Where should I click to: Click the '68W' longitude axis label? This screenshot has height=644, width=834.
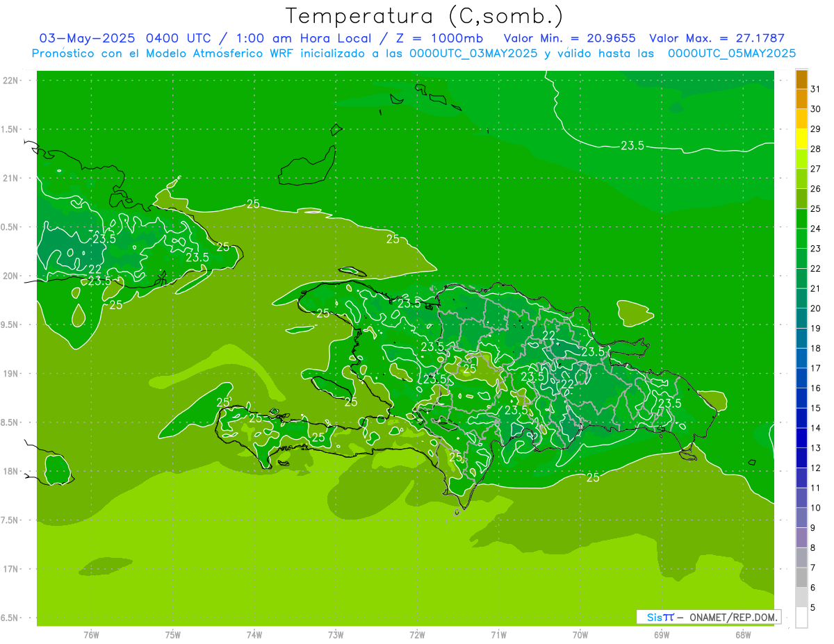(743, 634)
